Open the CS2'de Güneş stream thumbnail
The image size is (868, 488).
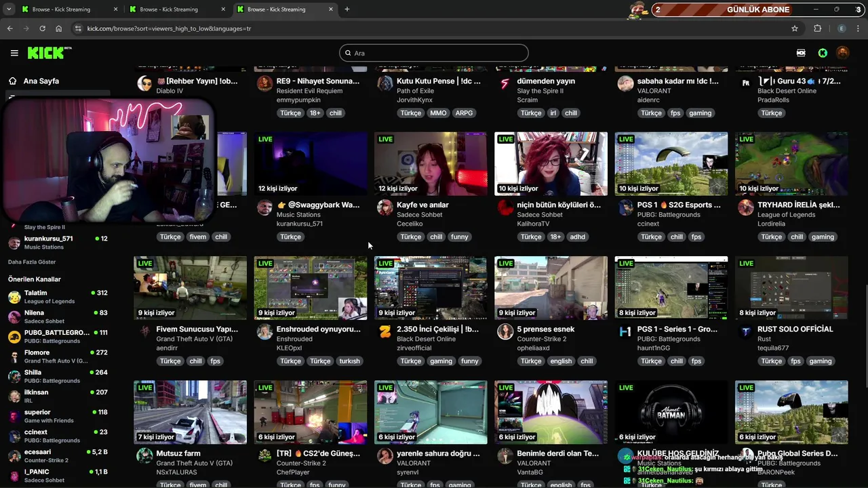click(311, 412)
